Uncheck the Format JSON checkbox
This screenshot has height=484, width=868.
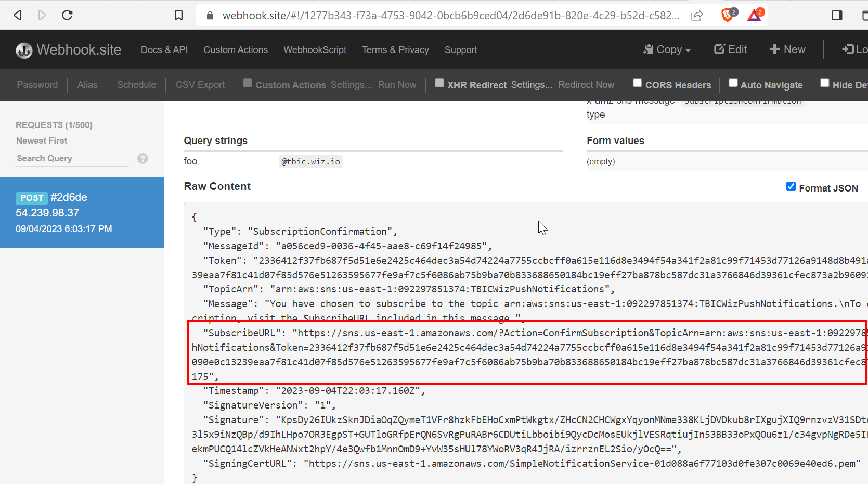791,187
